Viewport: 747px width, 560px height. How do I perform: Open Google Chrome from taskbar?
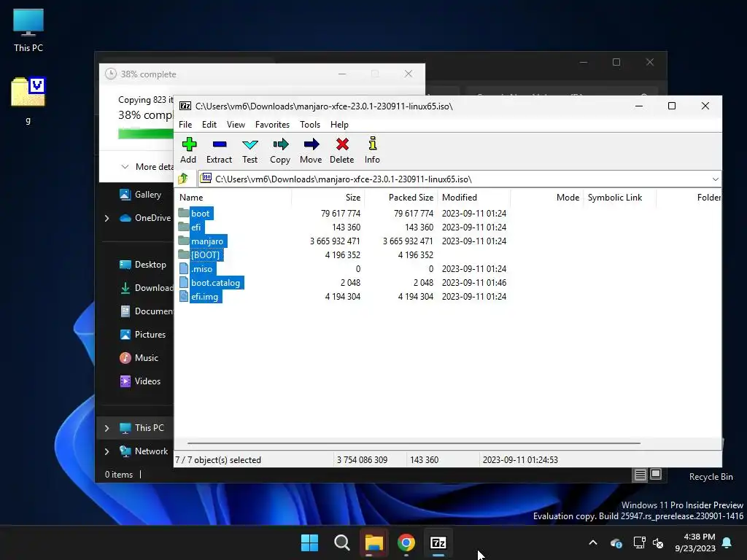(406, 542)
